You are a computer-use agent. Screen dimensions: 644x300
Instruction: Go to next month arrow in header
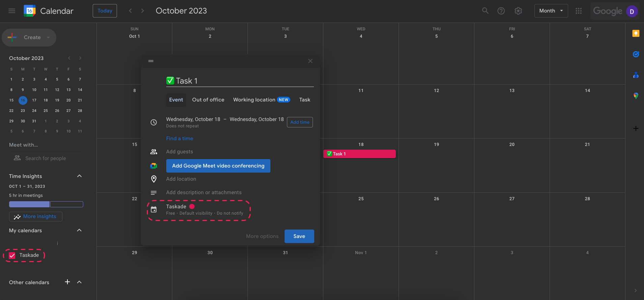[143, 11]
